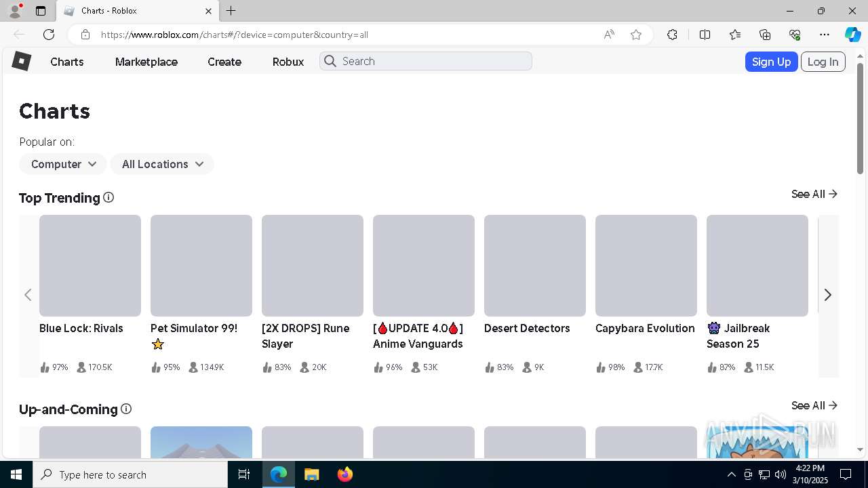
Task: Open notifications center icon
Action: point(846,474)
